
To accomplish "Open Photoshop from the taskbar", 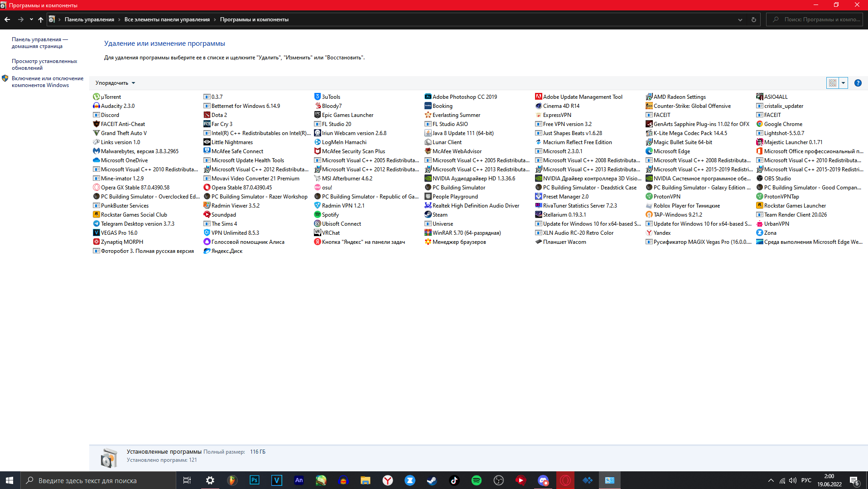I will point(254,480).
